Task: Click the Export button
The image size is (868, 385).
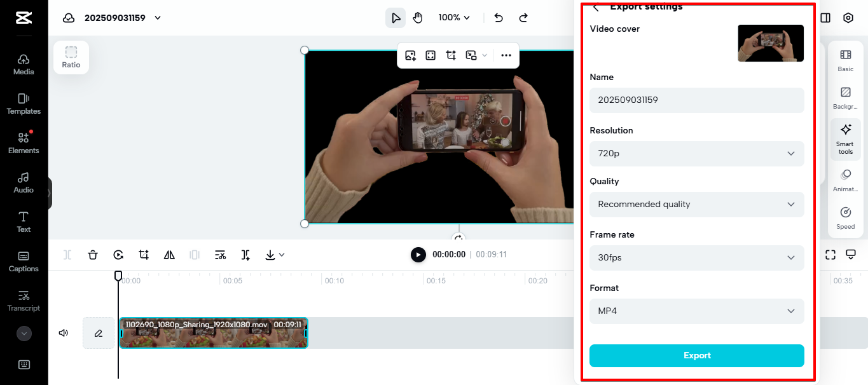Action: click(x=696, y=356)
